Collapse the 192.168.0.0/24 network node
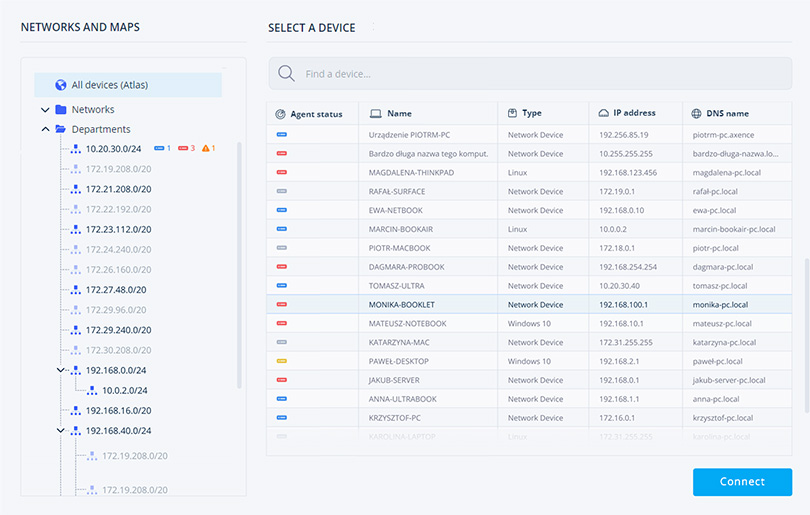Viewport: 810px width, 515px height. [x=60, y=370]
